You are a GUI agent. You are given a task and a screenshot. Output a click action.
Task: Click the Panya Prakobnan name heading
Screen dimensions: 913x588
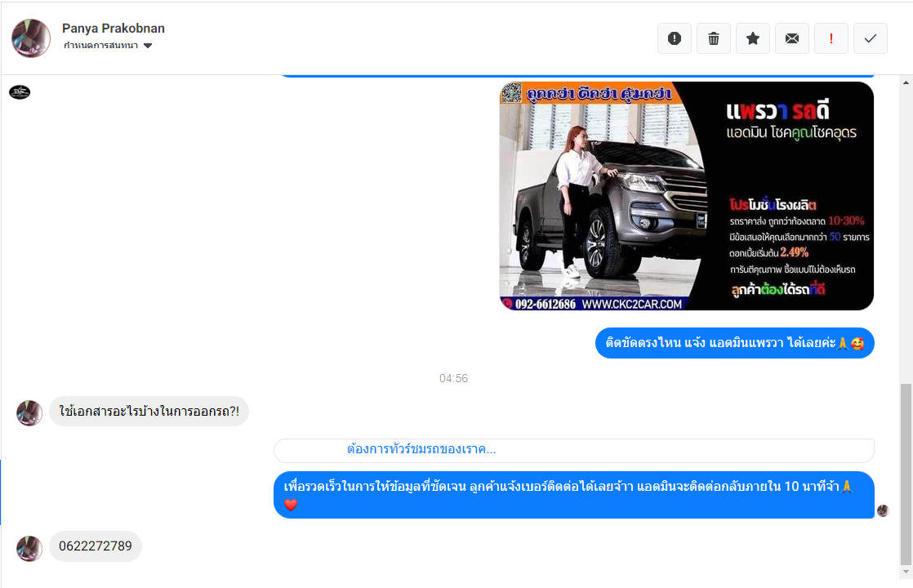[114, 28]
